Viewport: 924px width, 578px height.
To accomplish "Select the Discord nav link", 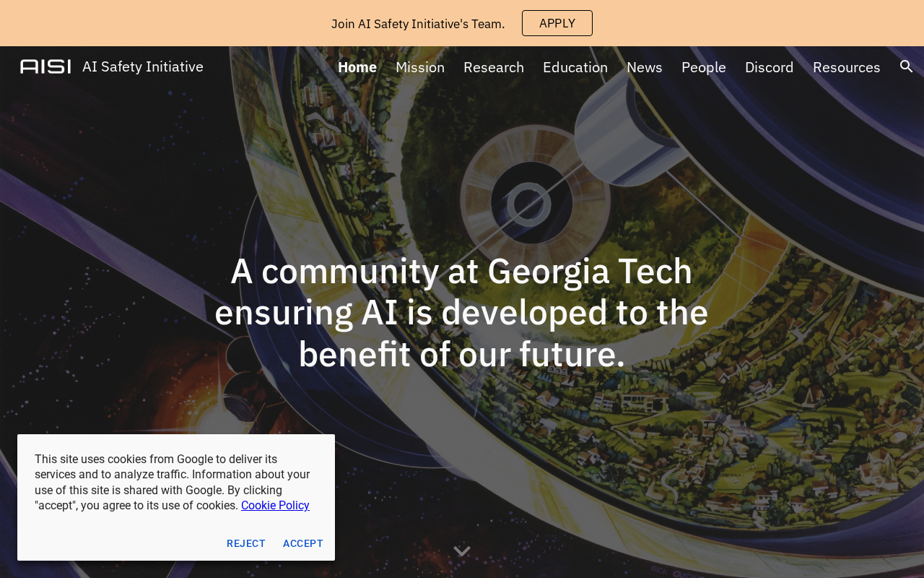I will pos(770,67).
